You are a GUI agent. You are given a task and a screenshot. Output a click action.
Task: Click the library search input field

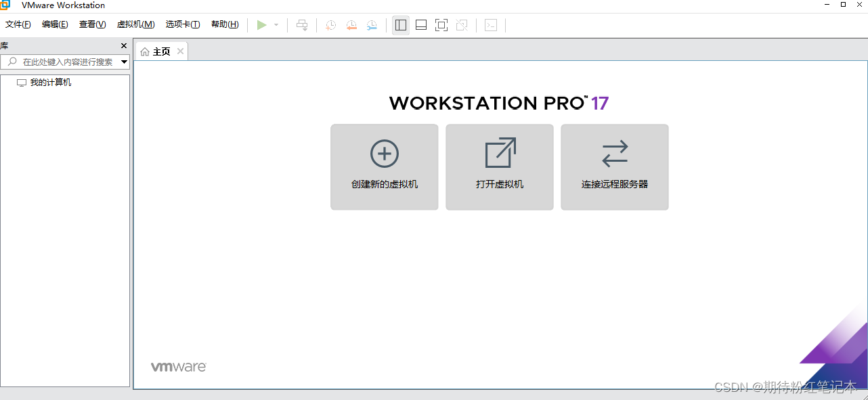[x=65, y=62]
